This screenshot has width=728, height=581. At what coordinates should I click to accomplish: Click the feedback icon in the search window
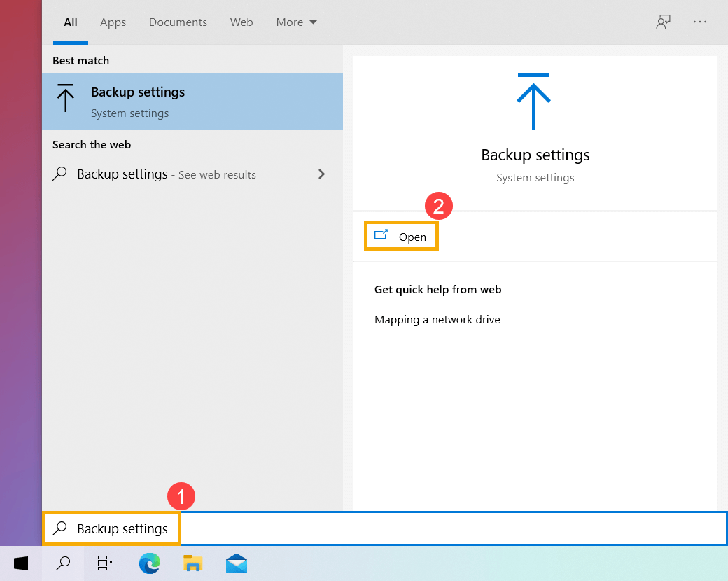[x=662, y=22]
